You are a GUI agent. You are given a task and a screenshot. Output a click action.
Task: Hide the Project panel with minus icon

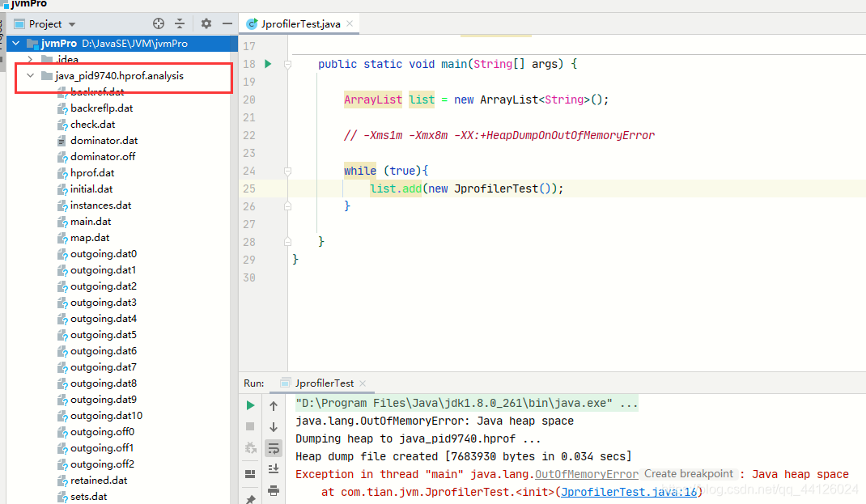tap(227, 23)
